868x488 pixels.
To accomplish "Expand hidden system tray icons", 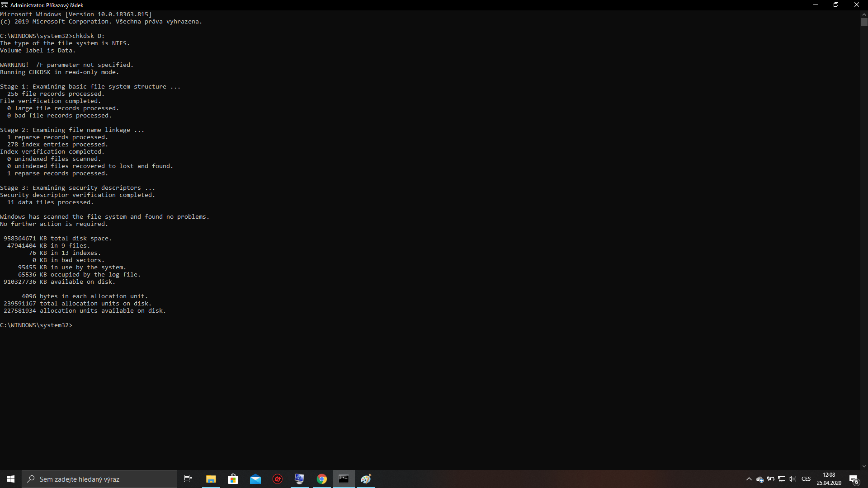I will [x=749, y=479].
